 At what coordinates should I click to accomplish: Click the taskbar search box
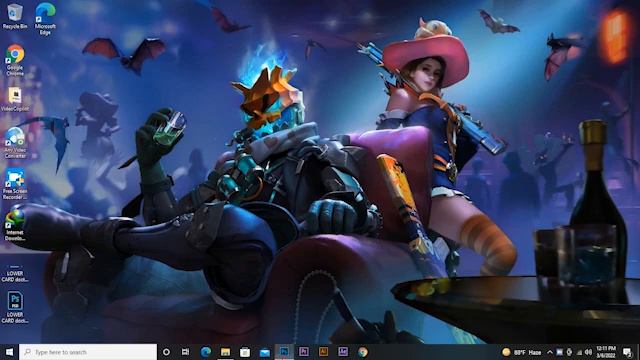pos(88,352)
